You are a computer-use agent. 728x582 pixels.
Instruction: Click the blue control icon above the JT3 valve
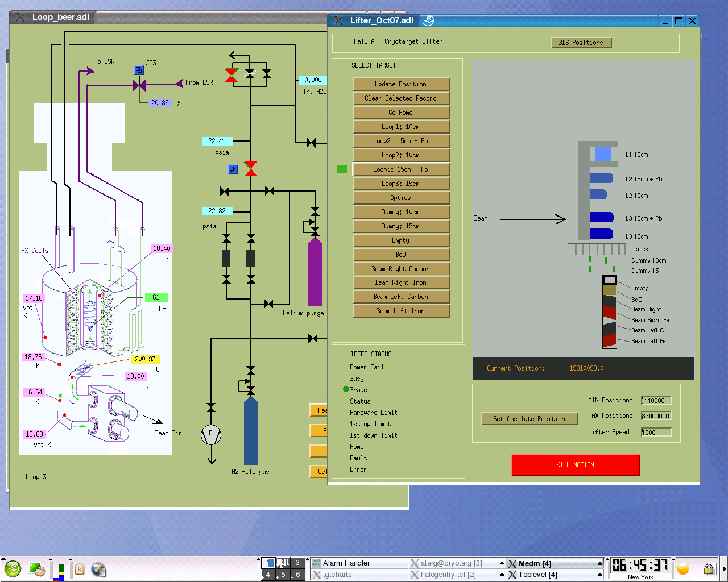tap(139, 70)
